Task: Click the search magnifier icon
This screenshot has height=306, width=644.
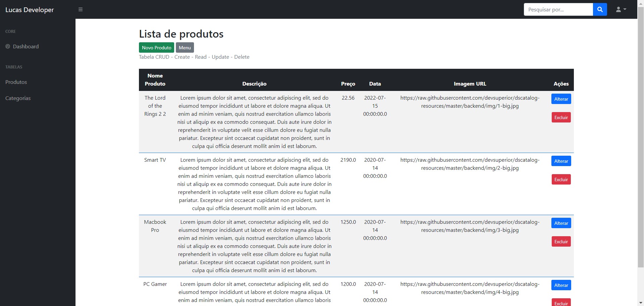Action: click(600, 9)
